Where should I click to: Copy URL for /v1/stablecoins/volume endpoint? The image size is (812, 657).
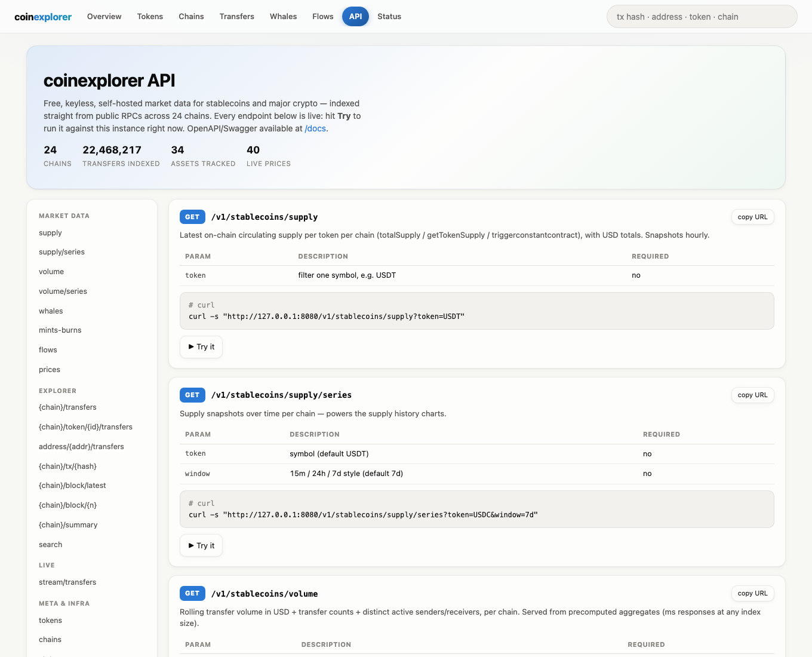click(x=752, y=593)
